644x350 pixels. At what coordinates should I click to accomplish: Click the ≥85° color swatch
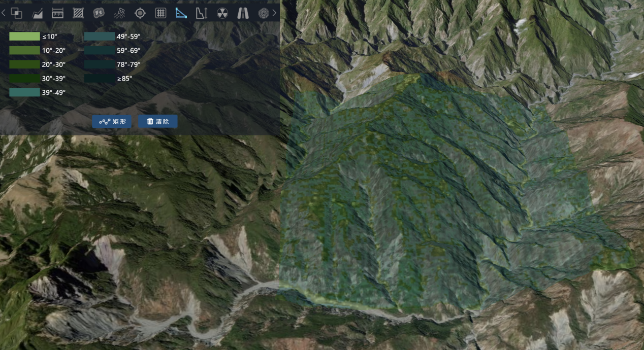pyautogui.click(x=99, y=79)
